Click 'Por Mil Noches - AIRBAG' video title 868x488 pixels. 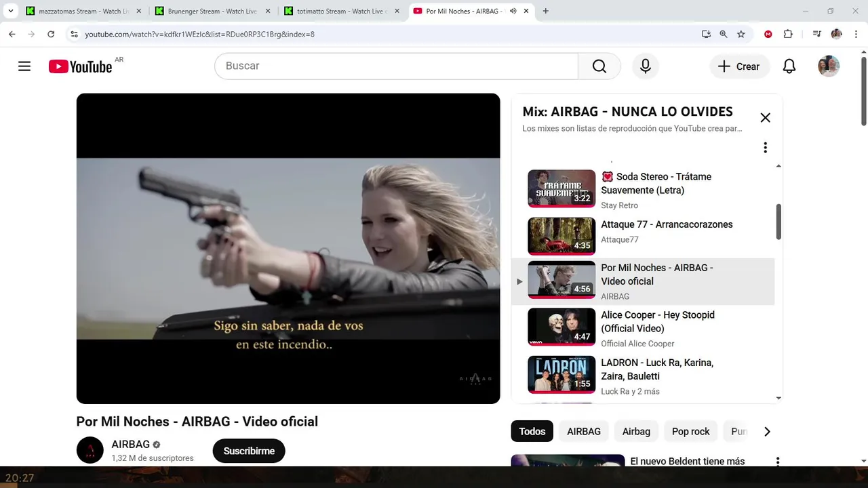coord(197,422)
